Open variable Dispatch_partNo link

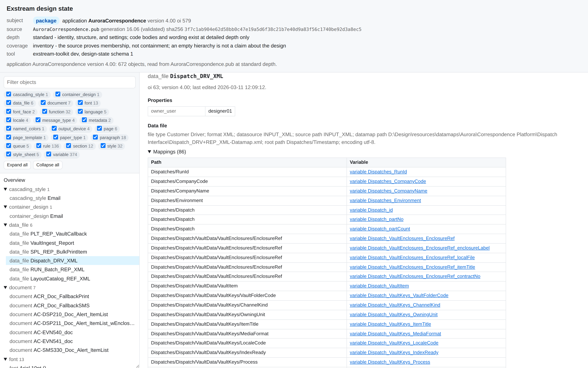(x=376, y=219)
